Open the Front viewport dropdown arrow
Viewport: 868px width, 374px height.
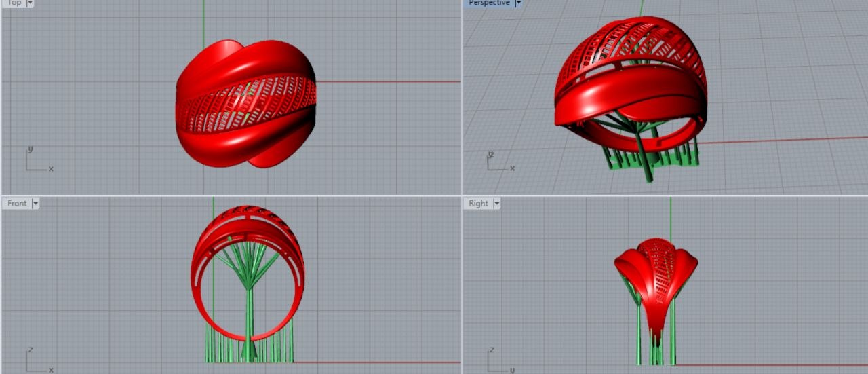[x=35, y=203]
